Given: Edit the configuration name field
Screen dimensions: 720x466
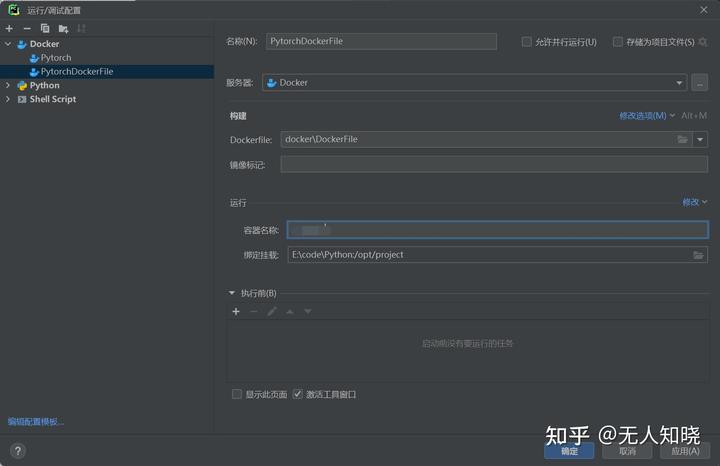Looking at the screenshot, I should point(381,41).
